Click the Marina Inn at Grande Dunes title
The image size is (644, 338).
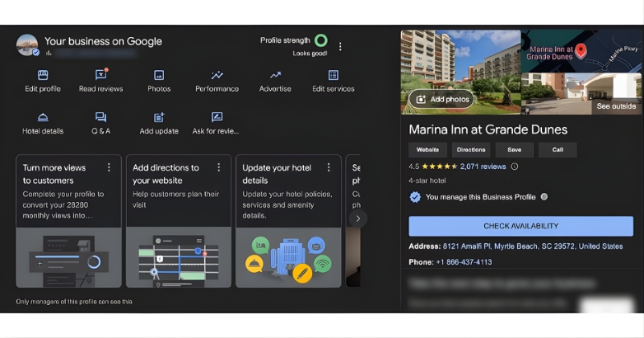click(x=488, y=129)
